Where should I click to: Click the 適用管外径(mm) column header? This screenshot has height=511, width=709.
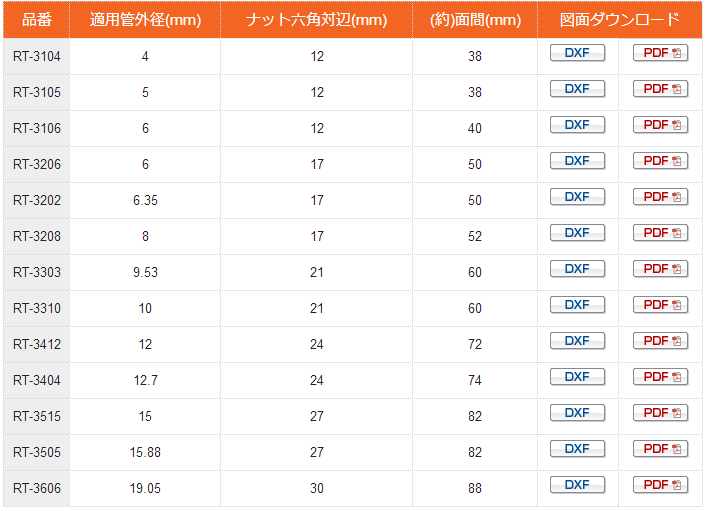pyautogui.click(x=145, y=20)
